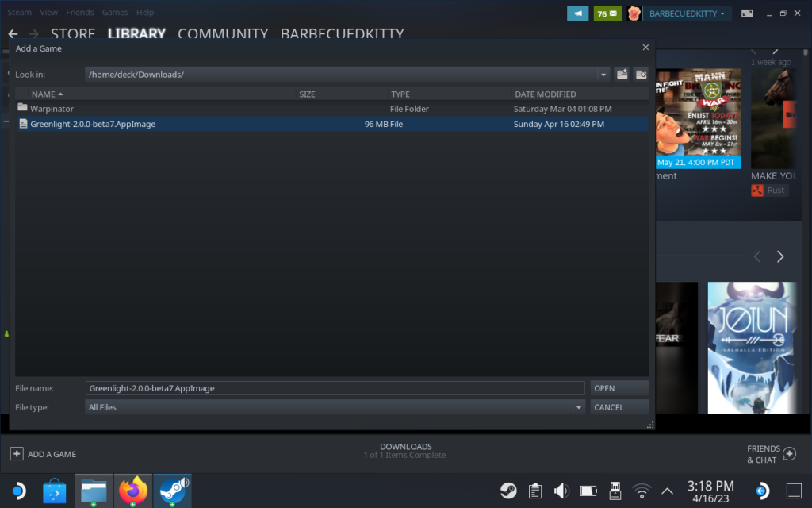The height and width of the screenshot is (508, 812).
Task: Click the return to Gaming Mode icon
Action: pos(762,491)
